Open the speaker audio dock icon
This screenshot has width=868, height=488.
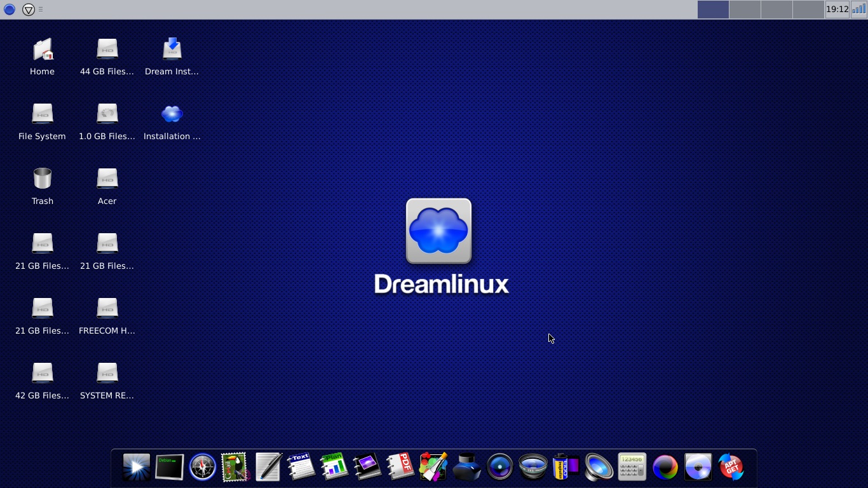pyautogui.click(x=599, y=467)
